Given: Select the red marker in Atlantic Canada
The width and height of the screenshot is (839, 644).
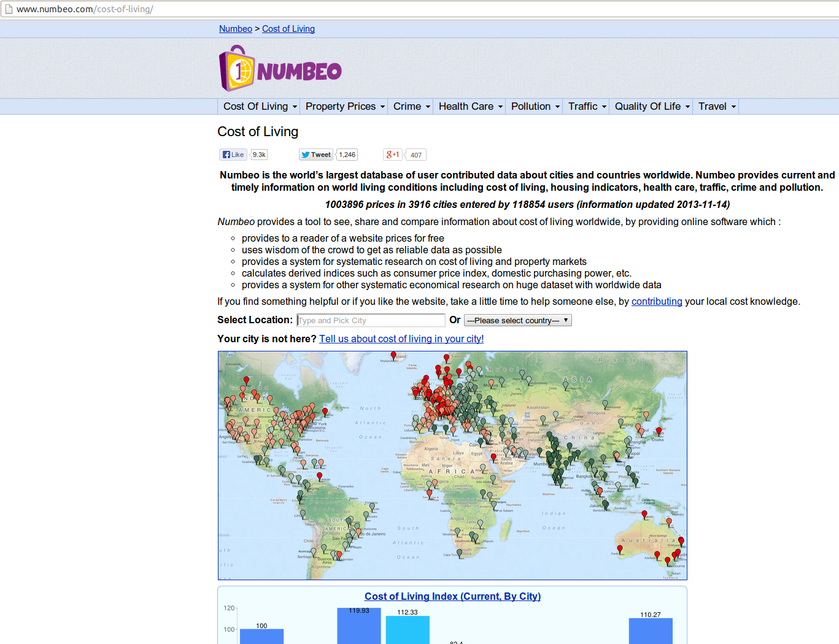Looking at the screenshot, I should tap(325, 412).
